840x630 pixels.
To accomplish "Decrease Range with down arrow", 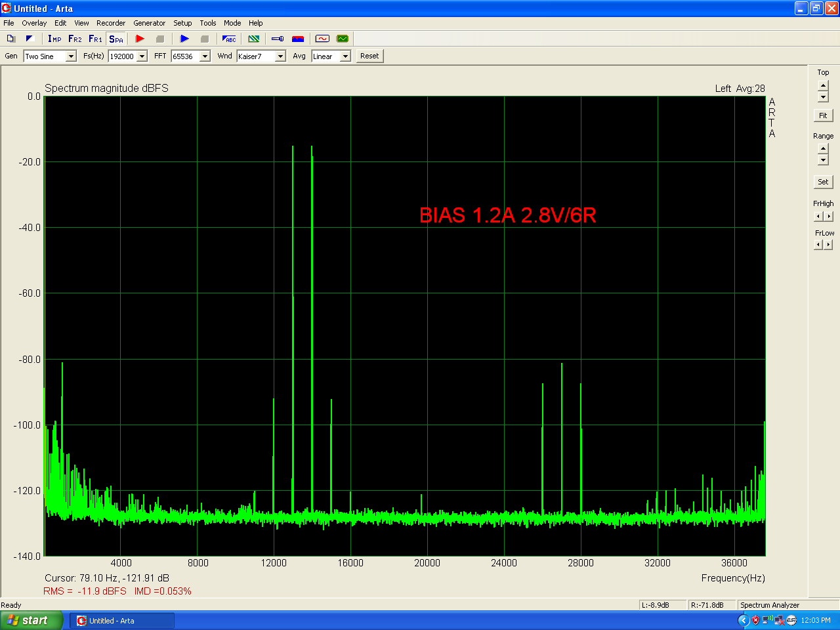I will (x=823, y=160).
